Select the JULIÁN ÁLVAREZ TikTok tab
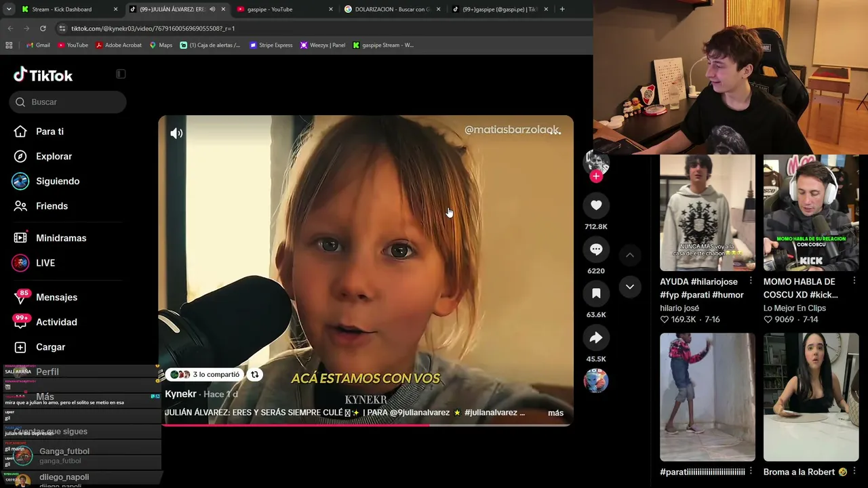Image resolution: width=868 pixels, height=488 pixels. coord(176,9)
